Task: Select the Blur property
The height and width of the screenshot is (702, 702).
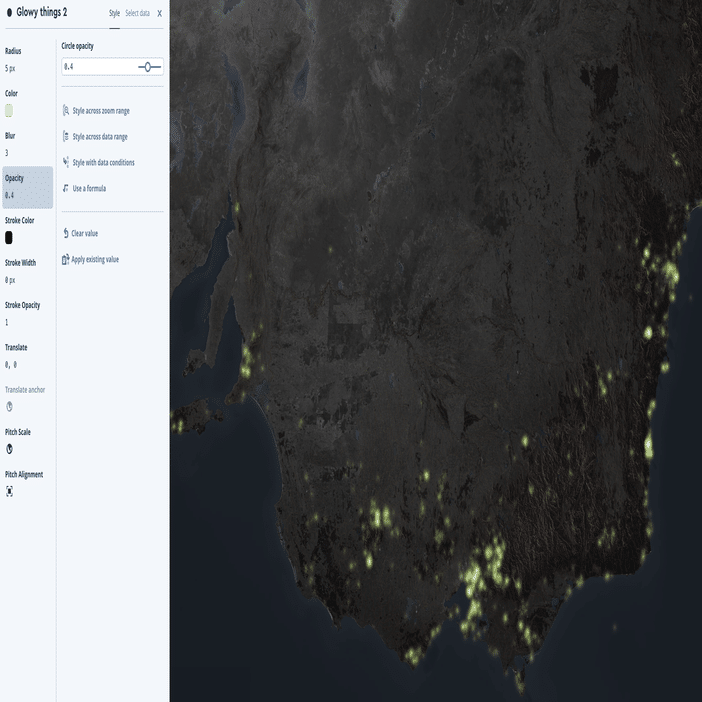Action: (27, 144)
